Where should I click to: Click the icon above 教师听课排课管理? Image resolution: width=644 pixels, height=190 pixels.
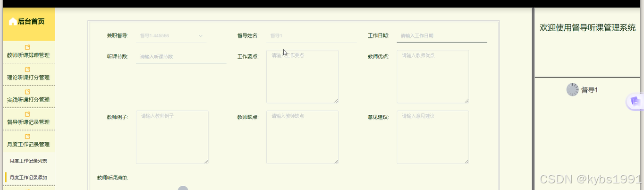[27, 47]
